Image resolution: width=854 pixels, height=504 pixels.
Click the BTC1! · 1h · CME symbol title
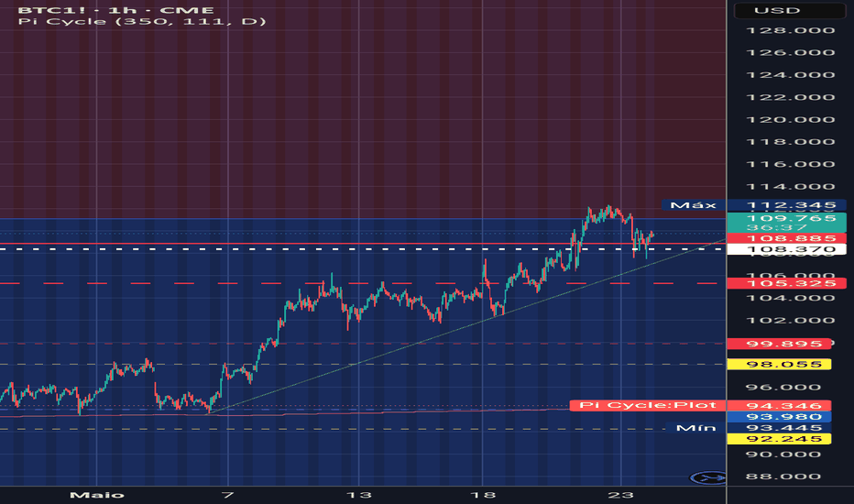(115, 10)
